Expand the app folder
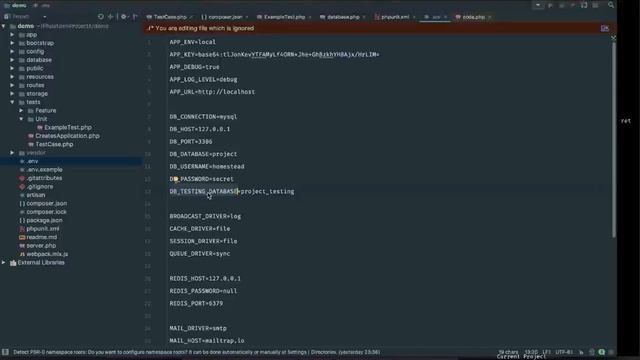Screen dimensions: 640x360 [12, 35]
